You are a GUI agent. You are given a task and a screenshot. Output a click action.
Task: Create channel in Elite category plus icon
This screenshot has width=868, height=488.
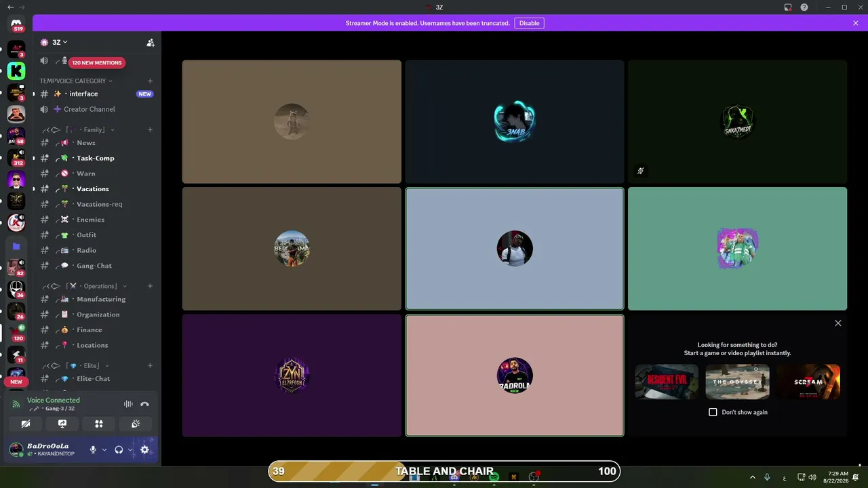[151, 365]
